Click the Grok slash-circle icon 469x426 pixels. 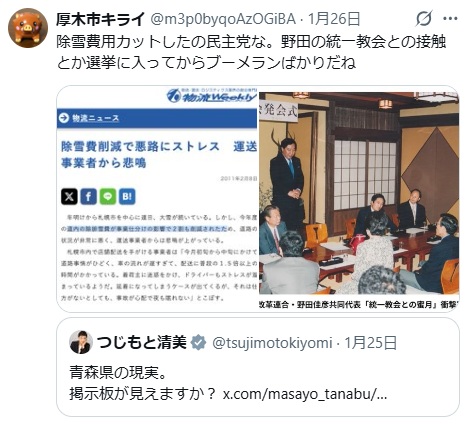[x=424, y=18]
